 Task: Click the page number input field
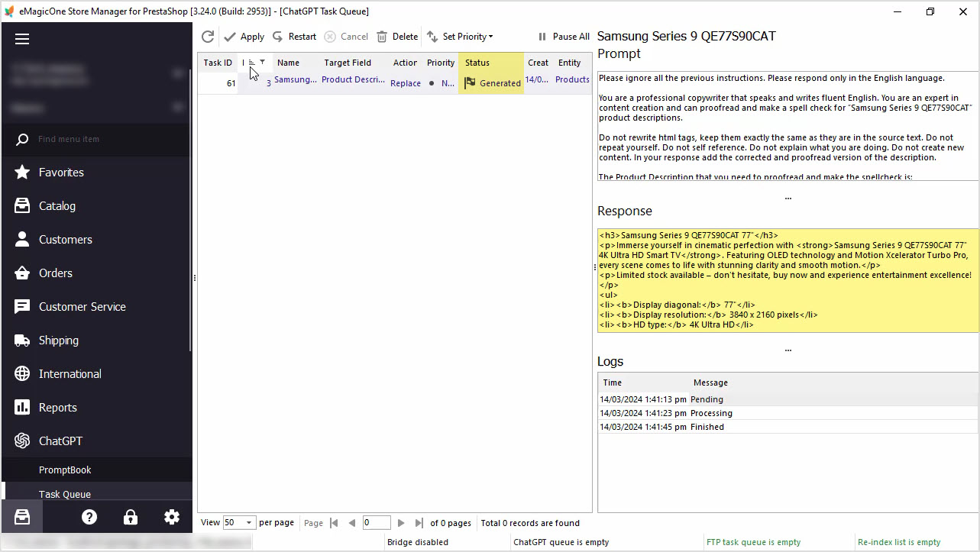(377, 523)
